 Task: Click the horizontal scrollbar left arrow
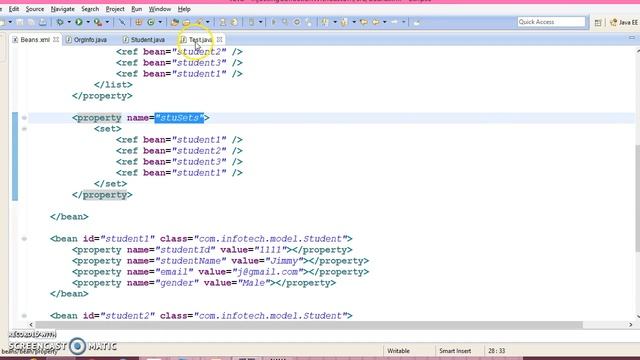pyautogui.click(x=31, y=325)
